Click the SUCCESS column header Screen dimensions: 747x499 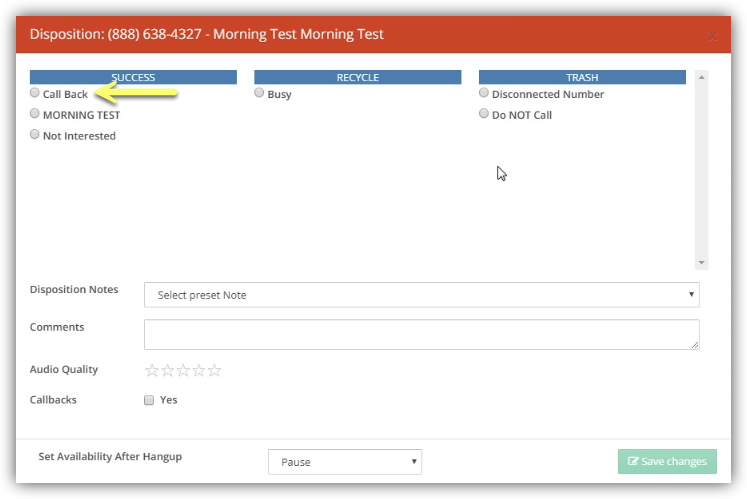[x=133, y=77]
